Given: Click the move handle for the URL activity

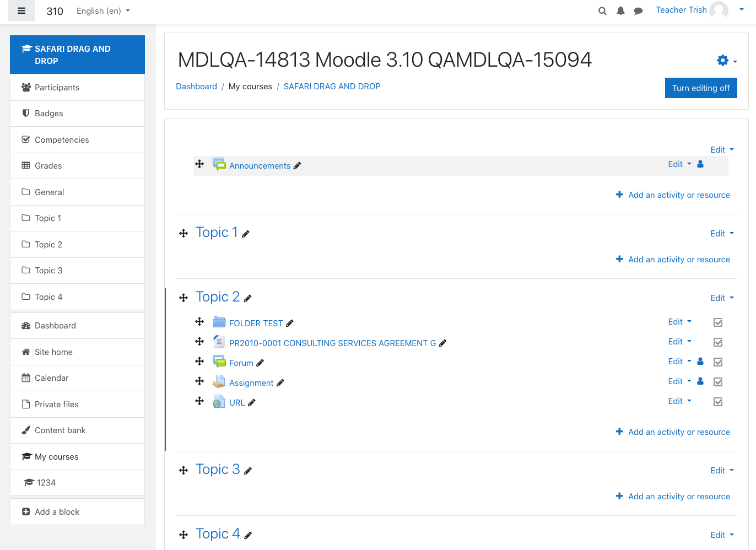Looking at the screenshot, I should pyautogui.click(x=199, y=401).
